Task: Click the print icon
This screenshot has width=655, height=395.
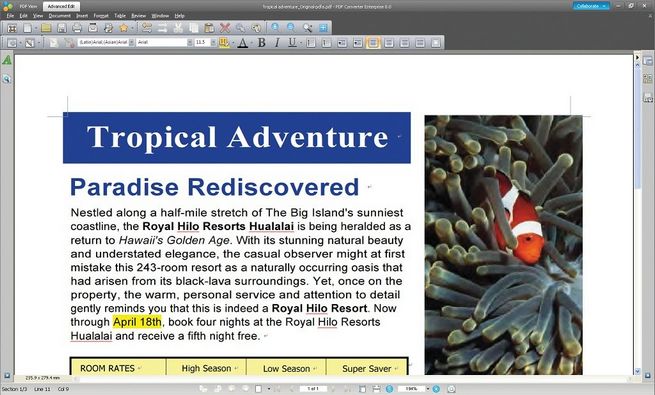Action: pyautogui.click(x=77, y=28)
